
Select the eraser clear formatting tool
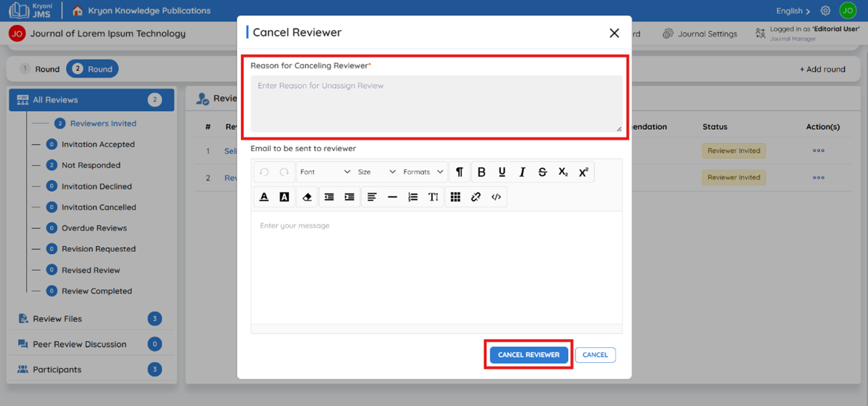pyautogui.click(x=307, y=197)
